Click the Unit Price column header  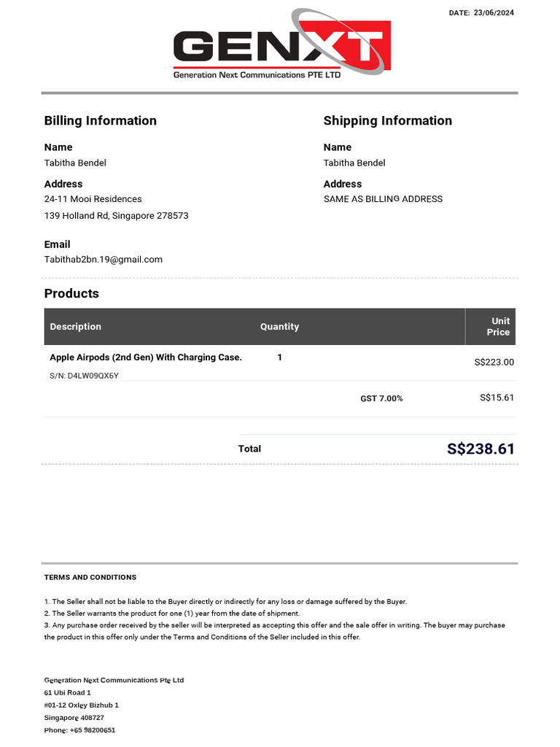click(499, 326)
